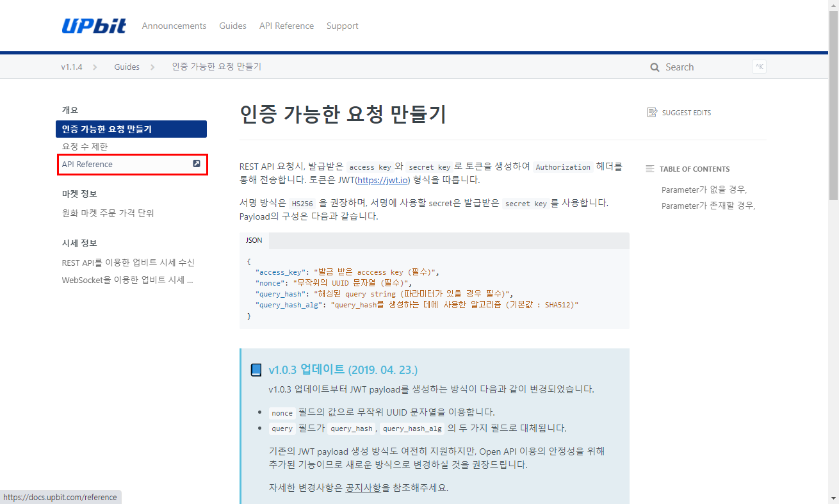The width and height of the screenshot is (839, 504).
Task: Click the Table of Contents list icon
Action: [650, 169]
